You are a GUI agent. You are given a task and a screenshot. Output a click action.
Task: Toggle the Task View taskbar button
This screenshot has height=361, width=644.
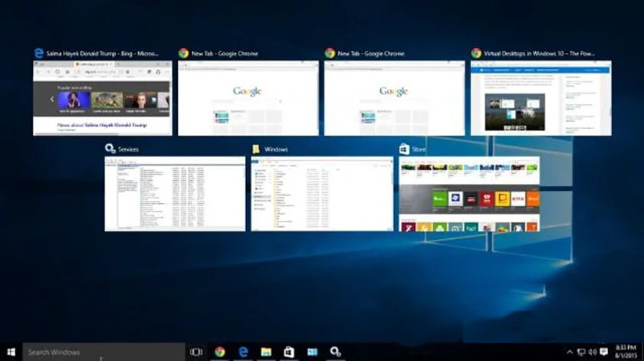[196, 352]
